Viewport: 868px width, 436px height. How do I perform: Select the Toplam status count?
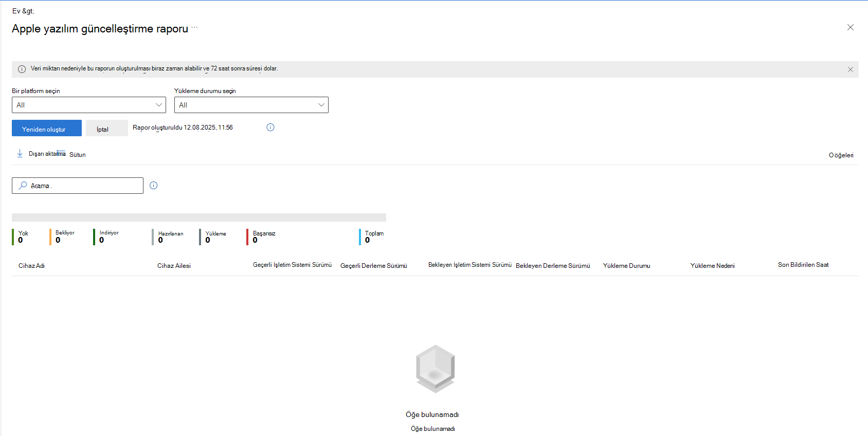372,237
